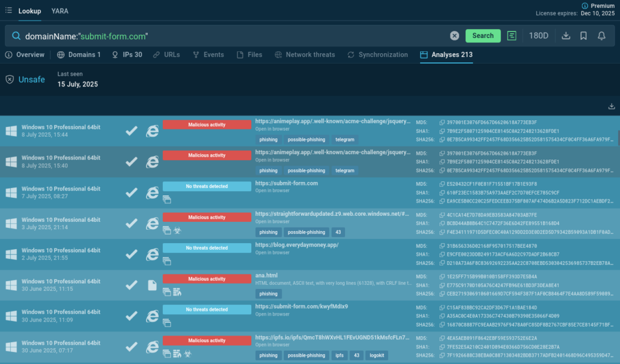The height and width of the screenshot is (364, 620).
Task: Click the hamburger menu icon beside Lookup
Action: (x=8, y=10)
